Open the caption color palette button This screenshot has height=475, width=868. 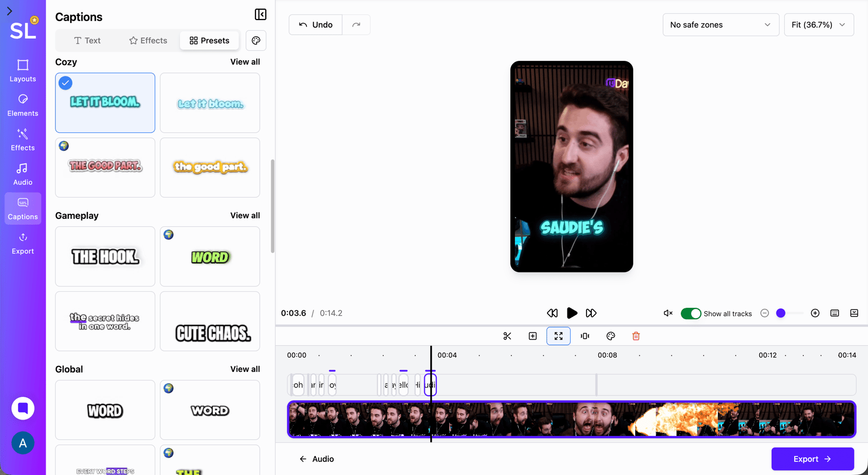[256, 41]
